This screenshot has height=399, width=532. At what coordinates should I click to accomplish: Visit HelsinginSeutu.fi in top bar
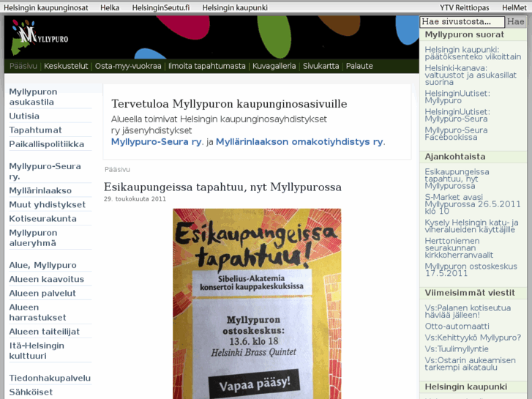tap(161, 7)
